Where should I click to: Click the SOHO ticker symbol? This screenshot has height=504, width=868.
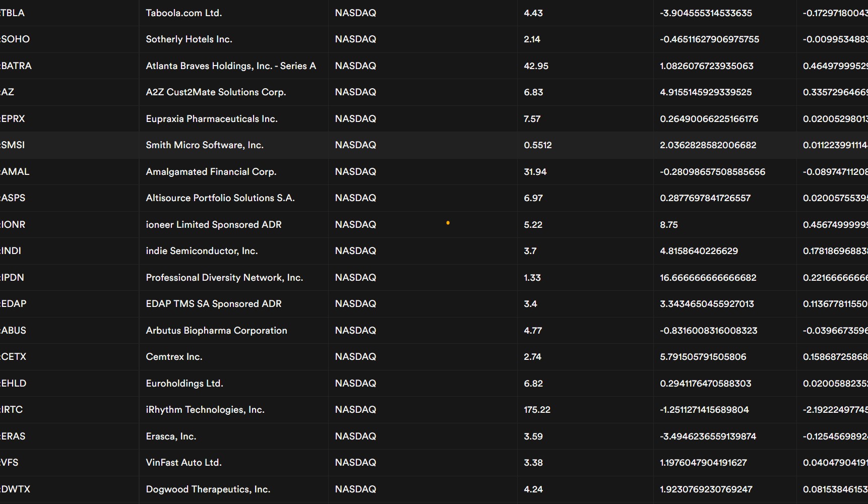(15, 39)
